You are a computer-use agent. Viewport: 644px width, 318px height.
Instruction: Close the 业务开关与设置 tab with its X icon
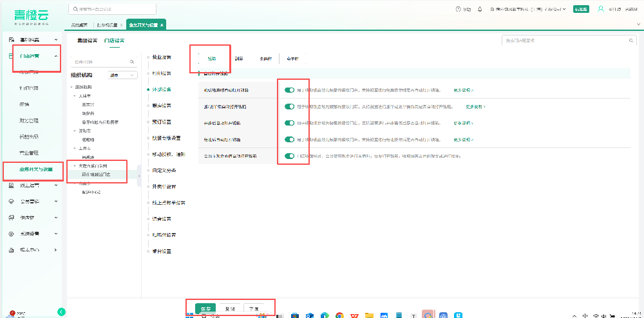[162, 25]
